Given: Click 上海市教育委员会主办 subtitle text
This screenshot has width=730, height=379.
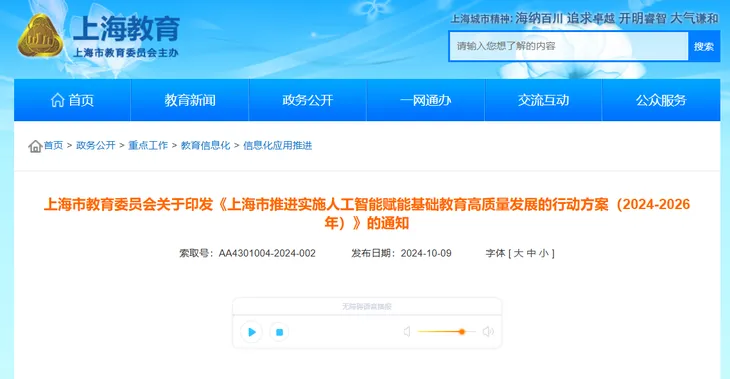Looking at the screenshot, I should tap(126, 53).
